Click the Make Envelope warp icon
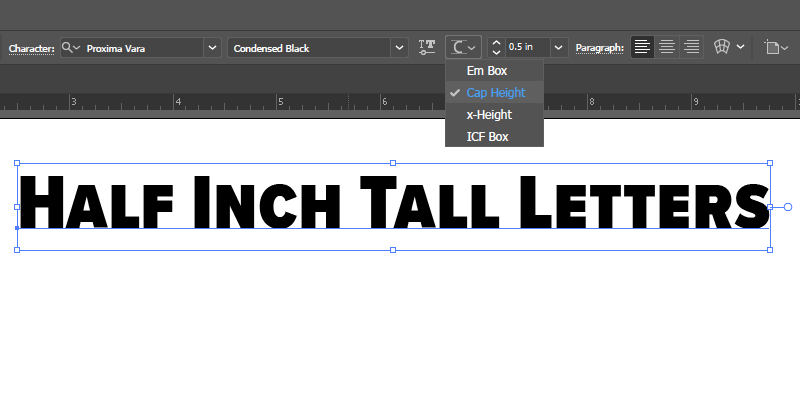This screenshot has width=800, height=400. coord(721,47)
